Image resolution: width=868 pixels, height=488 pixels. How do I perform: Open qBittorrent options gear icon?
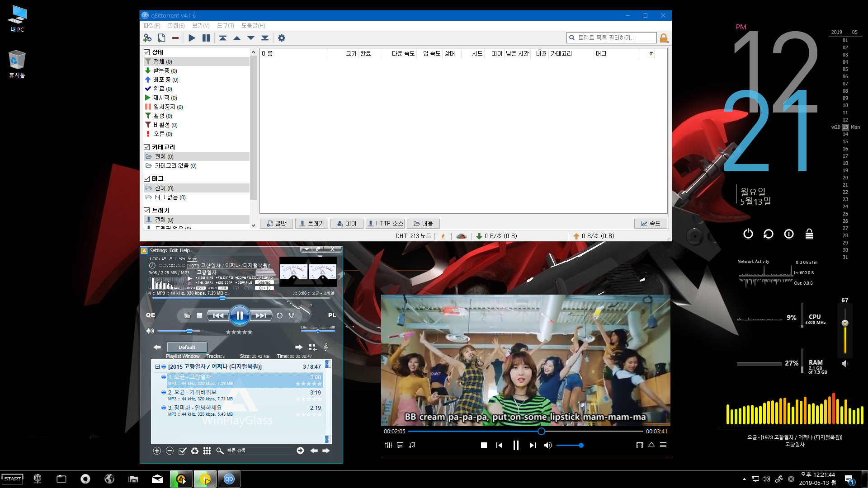(282, 38)
